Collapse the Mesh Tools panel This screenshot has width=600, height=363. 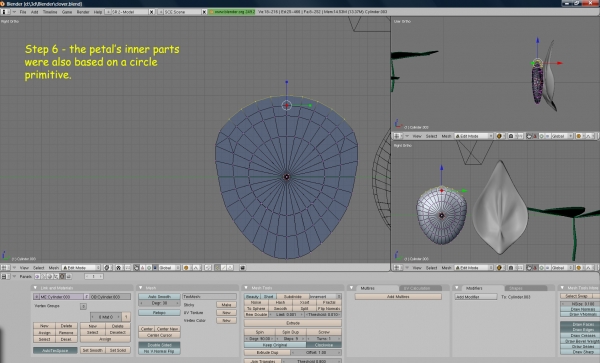point(246,288)
